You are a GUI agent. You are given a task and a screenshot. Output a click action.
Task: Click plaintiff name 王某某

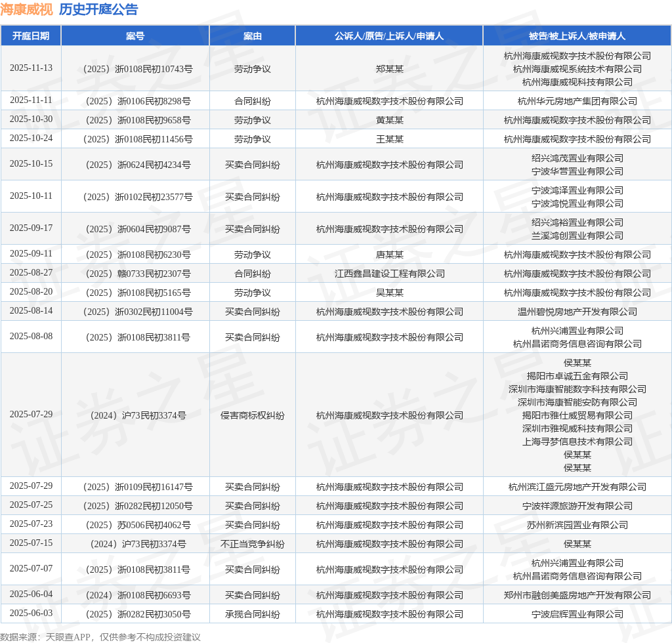(x=390, y=139)
